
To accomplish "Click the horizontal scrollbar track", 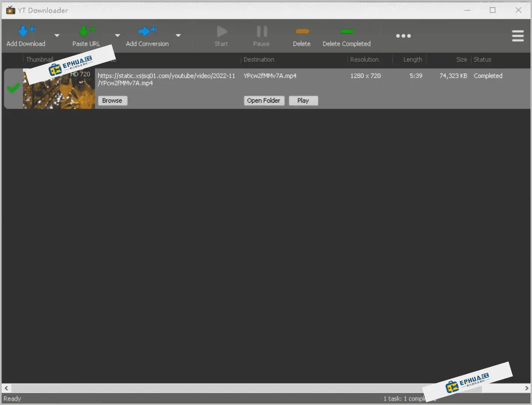I will tap(266, 388).
